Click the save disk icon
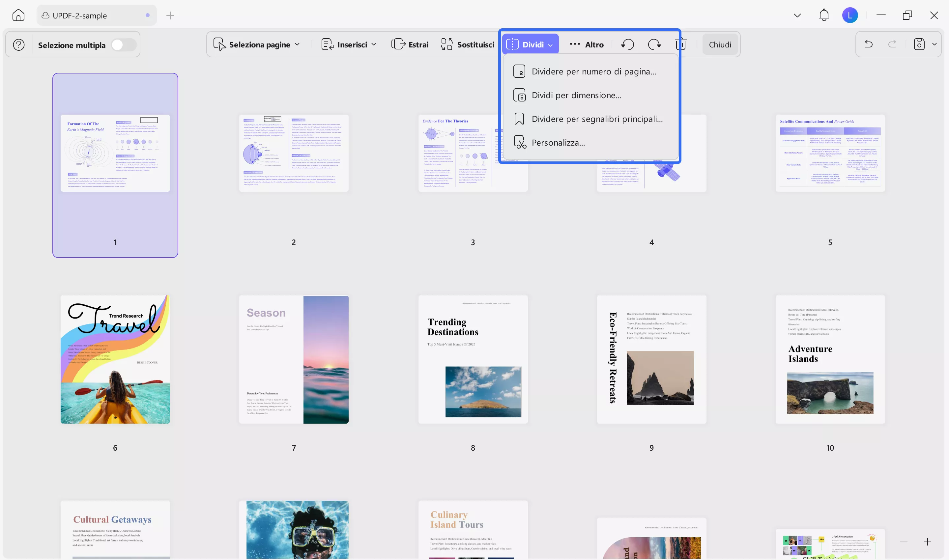The image size is (949, 560). pos(919,44)
